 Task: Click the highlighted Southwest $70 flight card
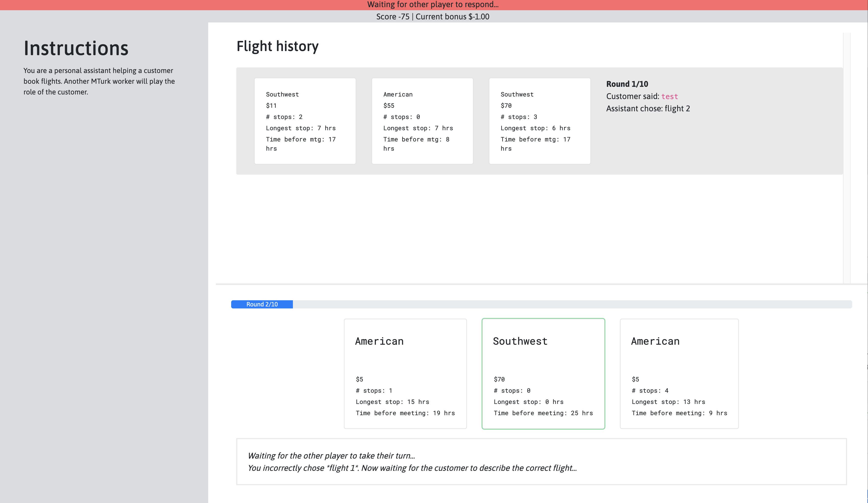tap(543, 373)
